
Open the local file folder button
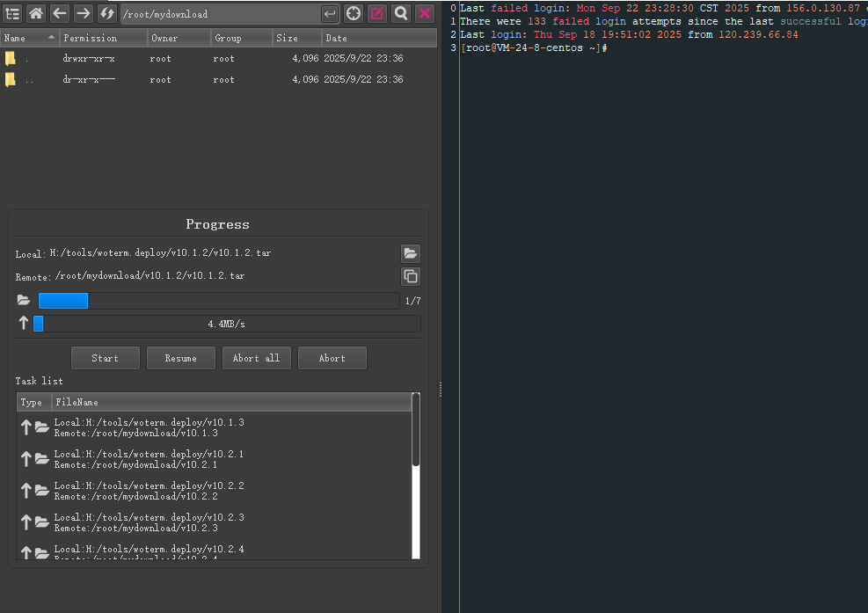pyautogui.click(x=410, y=253)
